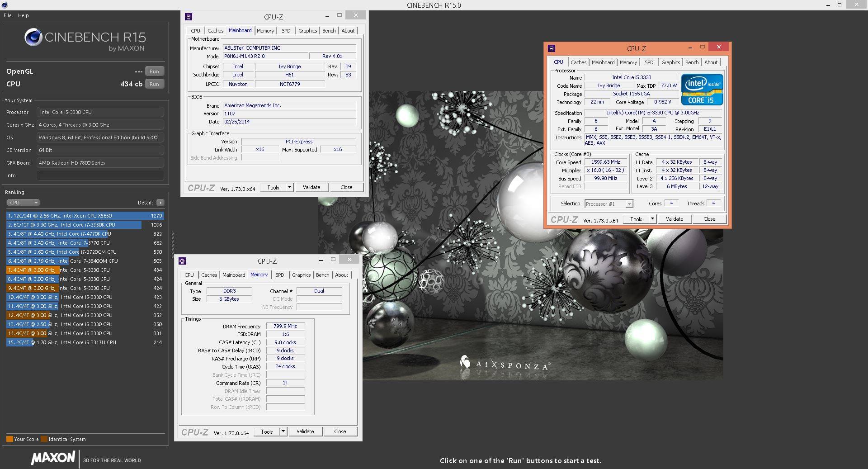The height and width of the screenshot is (469, 868).
Task: Select ranking row Core i7-4770K CPU
Action: tap(85, 234)
